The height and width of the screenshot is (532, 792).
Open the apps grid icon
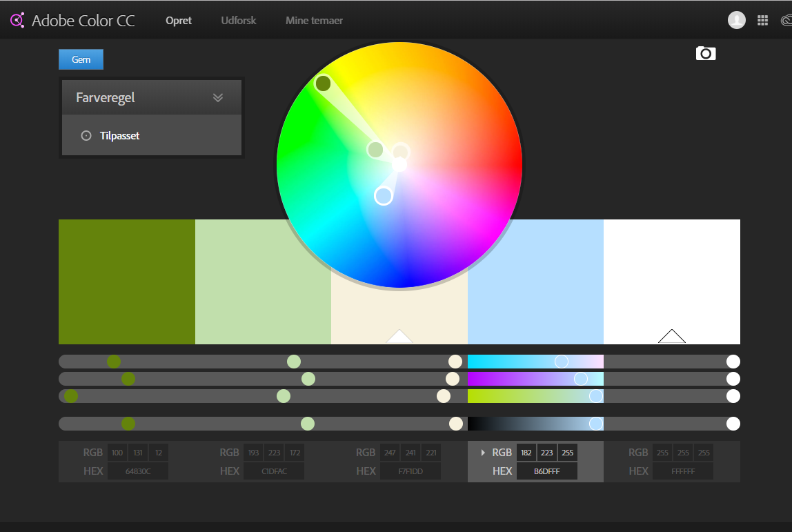click(762, 21)
